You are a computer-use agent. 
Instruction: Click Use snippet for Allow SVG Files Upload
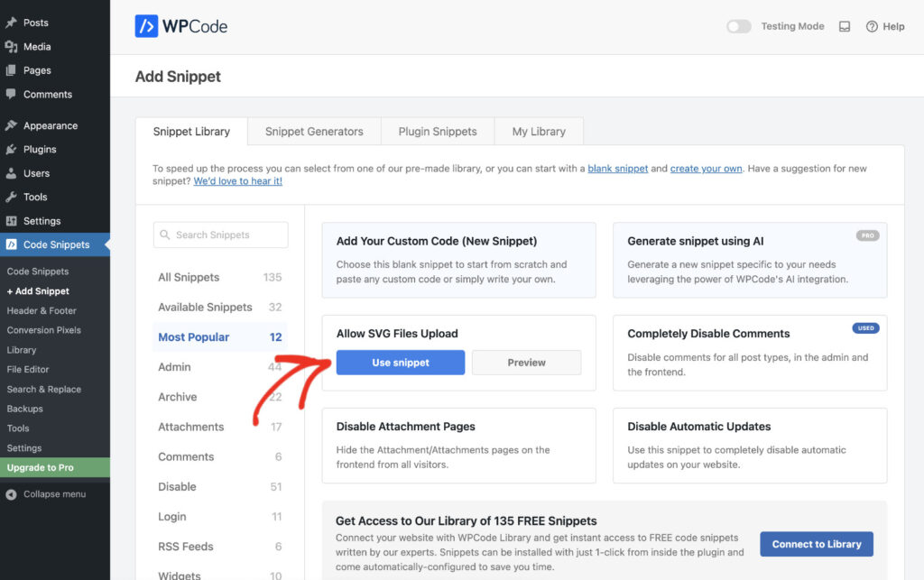[400, 362]
